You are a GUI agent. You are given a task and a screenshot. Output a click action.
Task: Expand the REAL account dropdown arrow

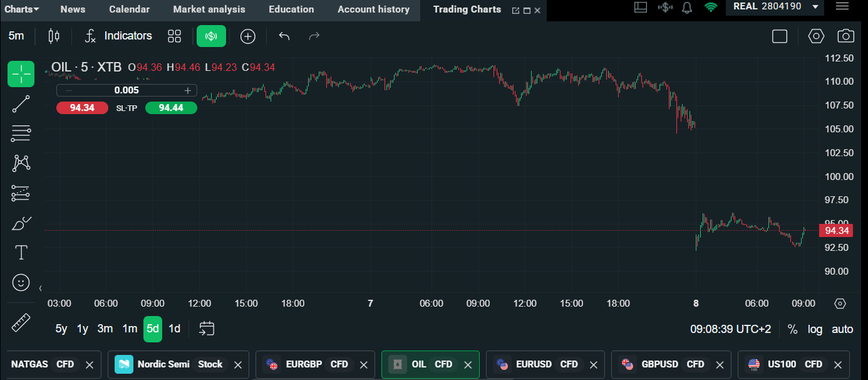[815, 7]
